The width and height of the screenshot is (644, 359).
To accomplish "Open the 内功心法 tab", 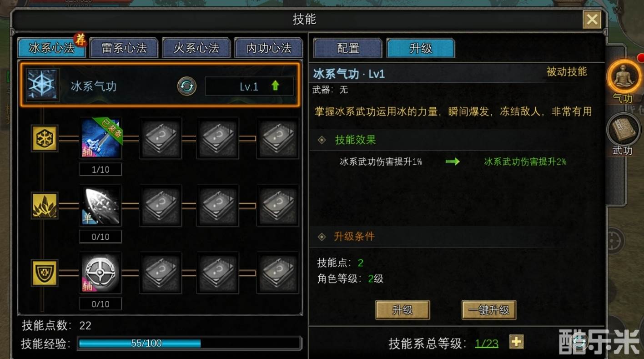I will pyautogui.click(x=269, y=48).
